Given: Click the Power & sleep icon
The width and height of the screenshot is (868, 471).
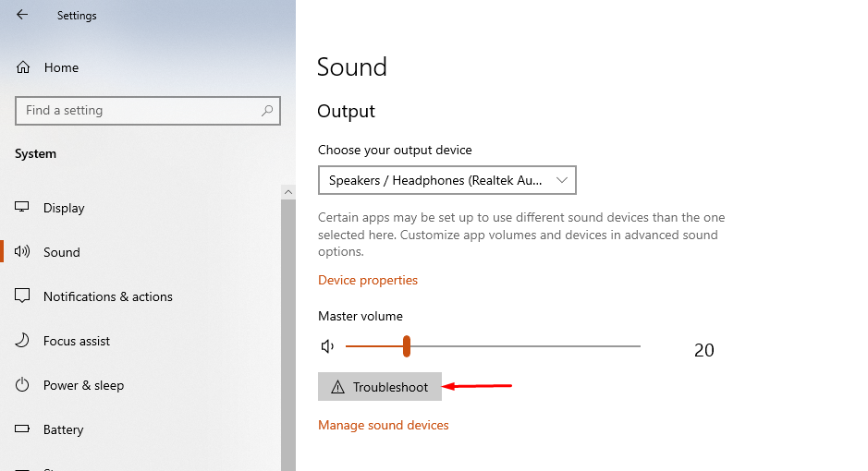Looking at the screenshot, I should click(22, 385).
